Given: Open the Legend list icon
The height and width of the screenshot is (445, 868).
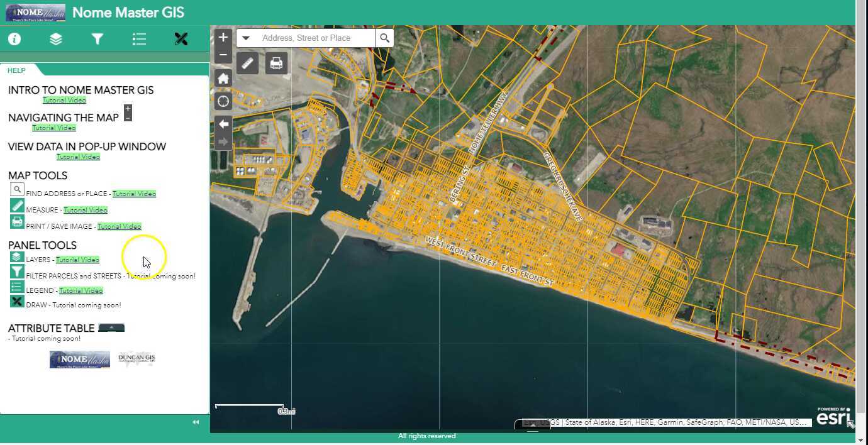Looking at the screenshot, I should pyautogui.click(x=139, y=39).
